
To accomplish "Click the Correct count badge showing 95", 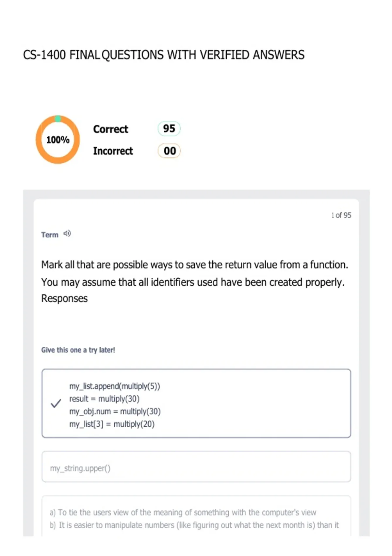I will pos(169,129).
